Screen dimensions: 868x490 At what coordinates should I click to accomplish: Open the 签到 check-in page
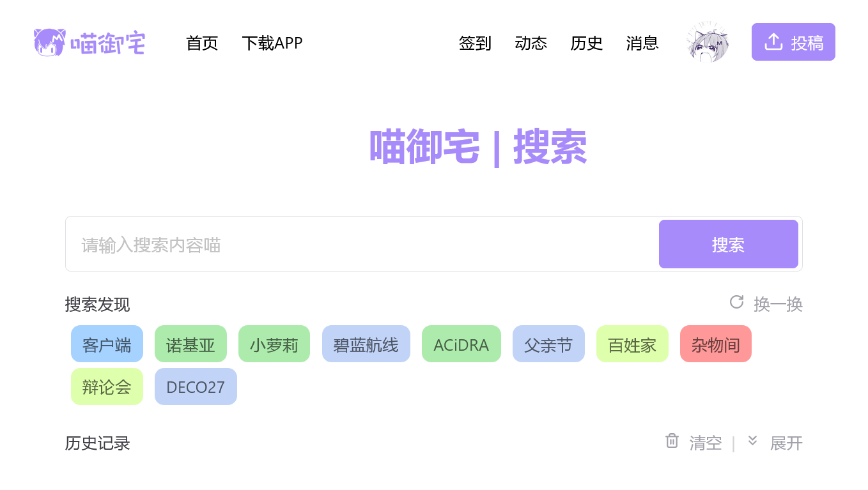click(474, 43)
